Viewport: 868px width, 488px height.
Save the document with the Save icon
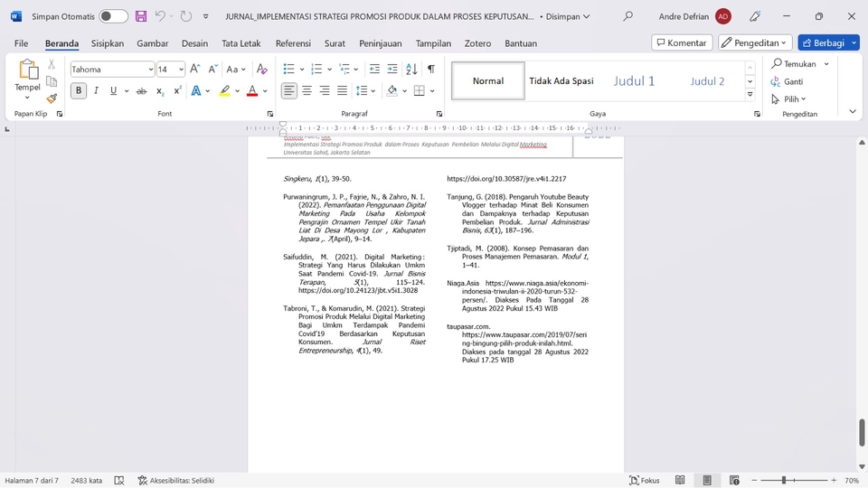[141, 16]
